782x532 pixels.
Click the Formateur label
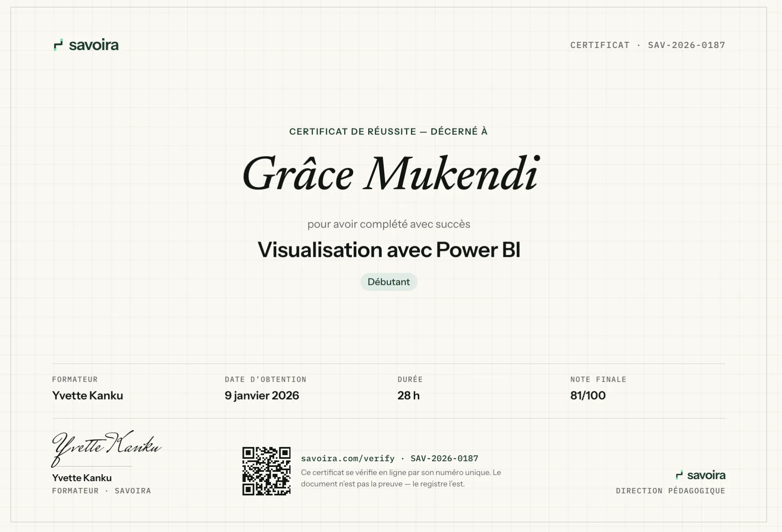[75, 379]
